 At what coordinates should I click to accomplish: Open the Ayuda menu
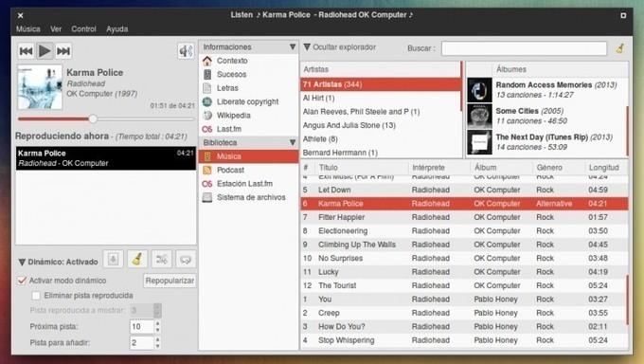[x=117, y=29]
